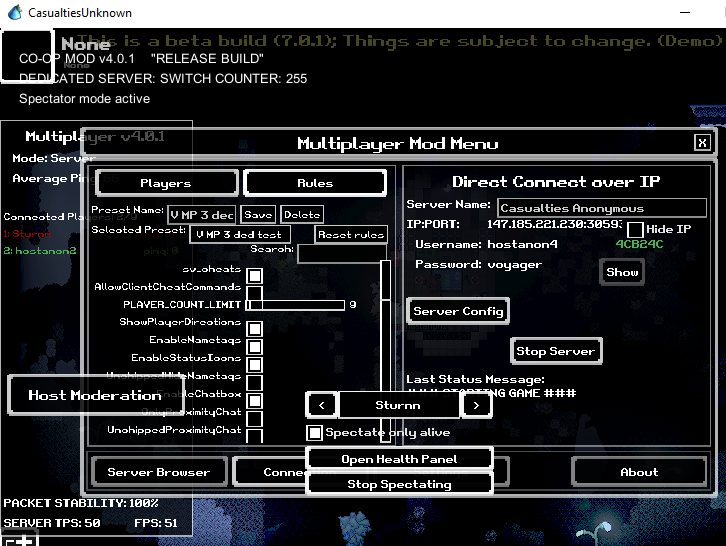The image size is (726, 546).
Task: Select connected player hostanon2 in list
Action: [x=40, y=251]
